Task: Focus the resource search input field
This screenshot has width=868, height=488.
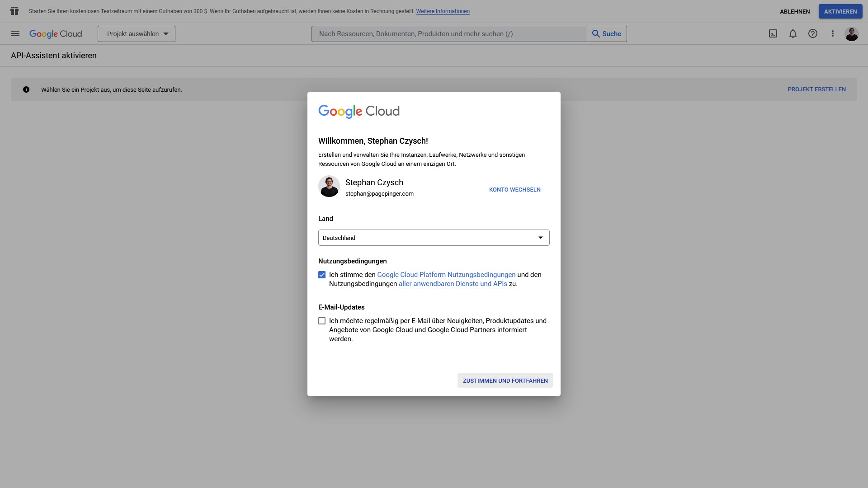Action: [449, 34]
